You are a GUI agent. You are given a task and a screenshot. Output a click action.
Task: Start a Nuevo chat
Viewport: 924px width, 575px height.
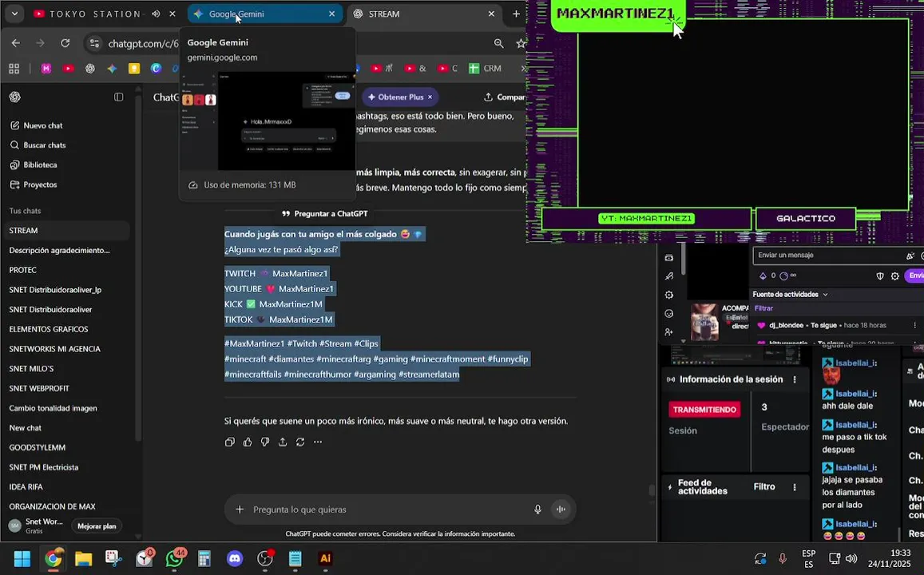point(37,125)
